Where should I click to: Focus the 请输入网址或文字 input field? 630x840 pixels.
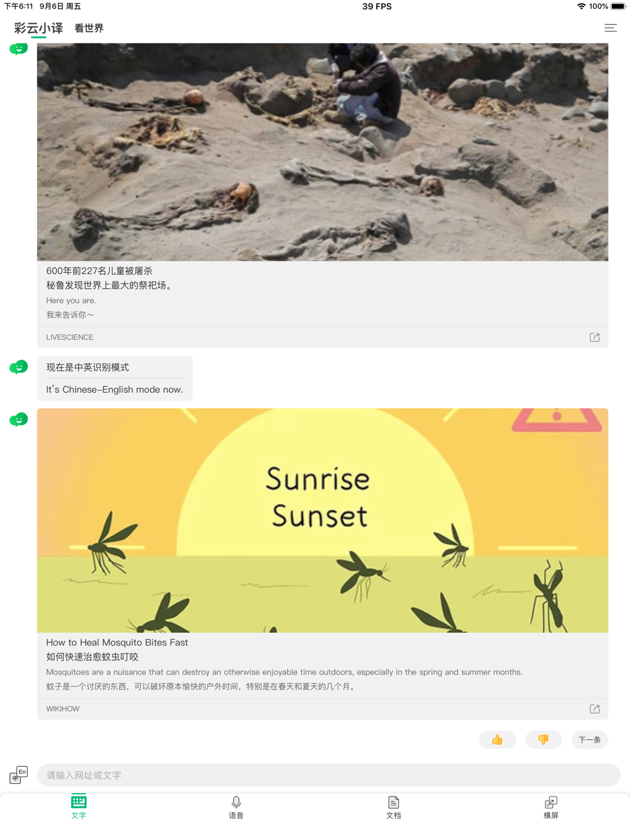329,775
